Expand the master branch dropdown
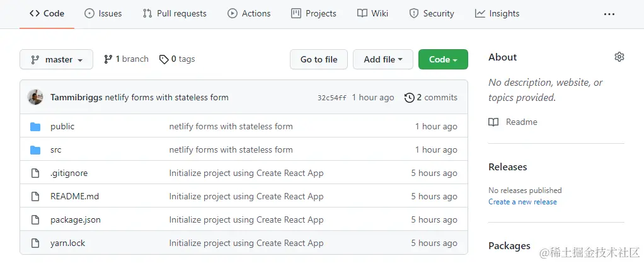The image size is (644, 263). click(x=56, y=59)
